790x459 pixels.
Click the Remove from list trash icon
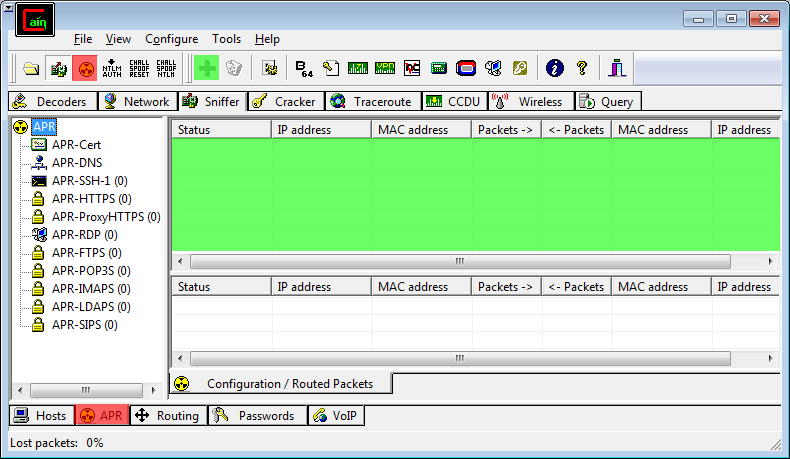(x=234, y=68)
